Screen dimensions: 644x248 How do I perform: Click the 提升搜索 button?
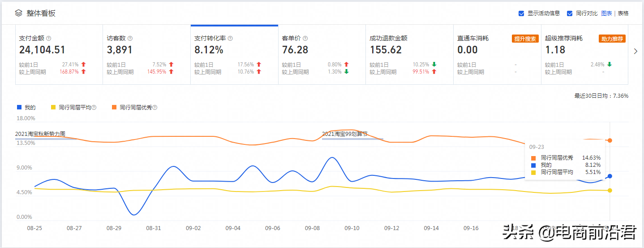[x=525, y=39]
